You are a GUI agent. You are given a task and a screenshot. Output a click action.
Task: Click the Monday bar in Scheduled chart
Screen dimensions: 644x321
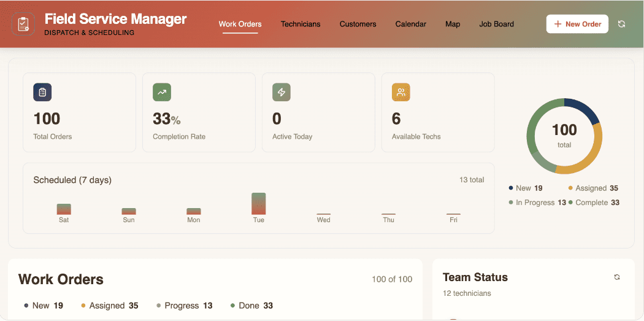click(x=194, y=211)
